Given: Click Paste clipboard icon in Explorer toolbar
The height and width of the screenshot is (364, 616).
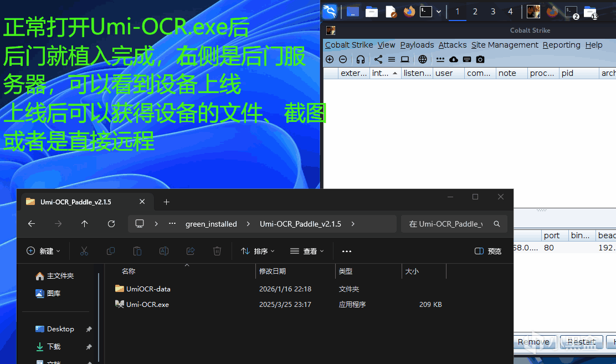Looking at the screenshot, I should pos(137,251).
